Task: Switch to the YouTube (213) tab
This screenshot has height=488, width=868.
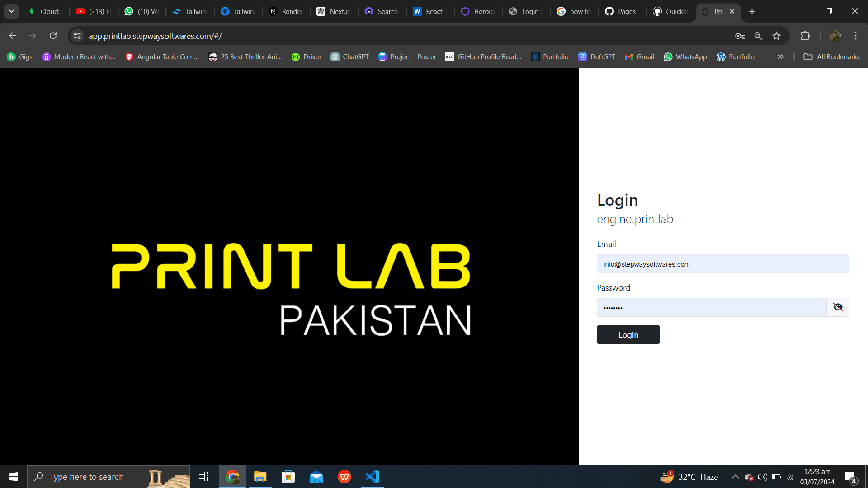Action: (94, 11)
